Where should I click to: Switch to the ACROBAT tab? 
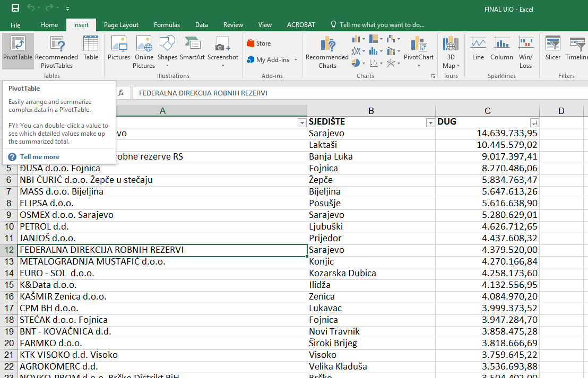[301, 25]
